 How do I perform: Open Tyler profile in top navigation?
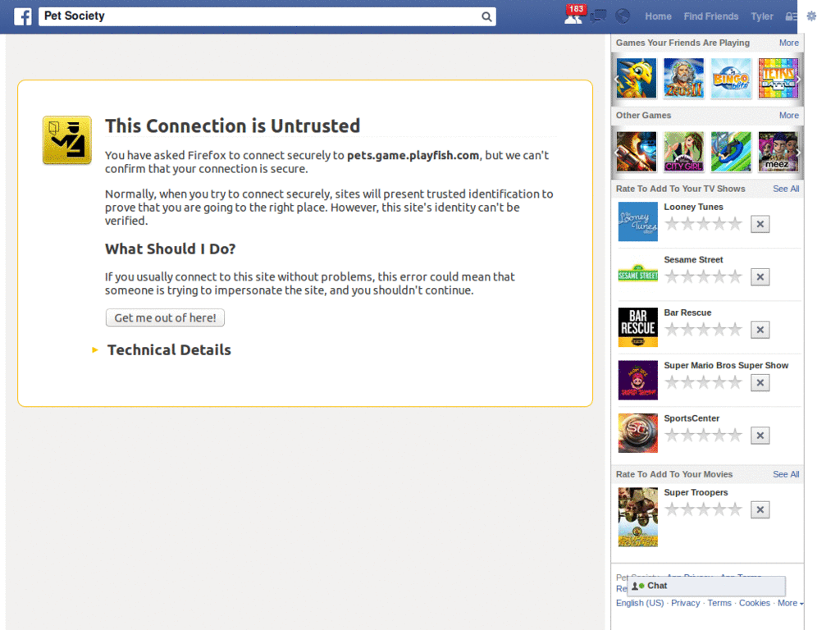click(762, 16)
